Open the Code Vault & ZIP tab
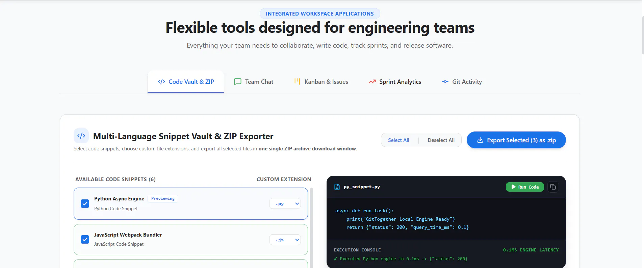644x268 pixels. coord(185,81)
